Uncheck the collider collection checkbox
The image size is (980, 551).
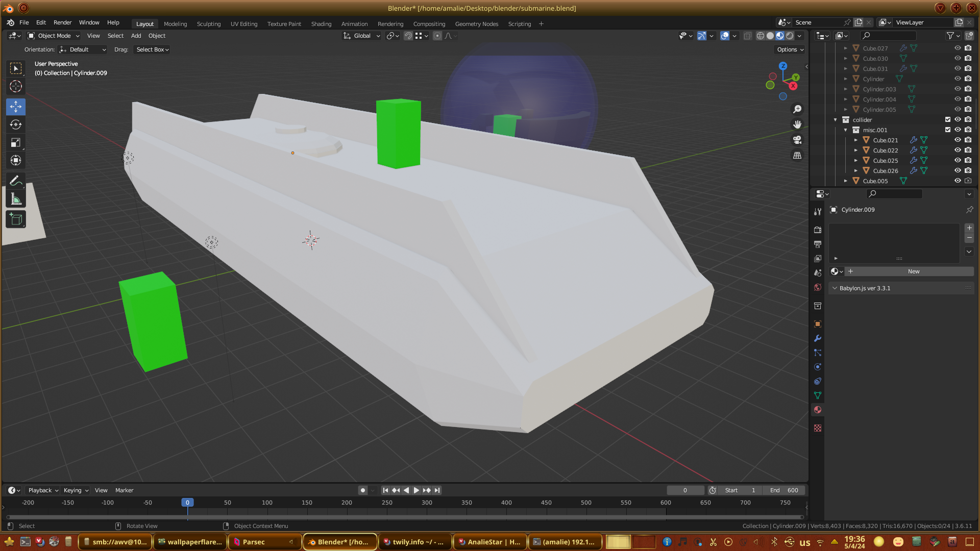[x=948, y=119]
